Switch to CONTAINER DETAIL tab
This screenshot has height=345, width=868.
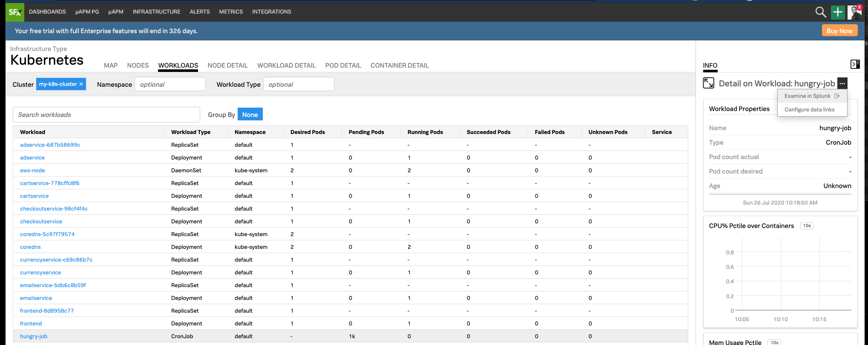tap(400, 66)
